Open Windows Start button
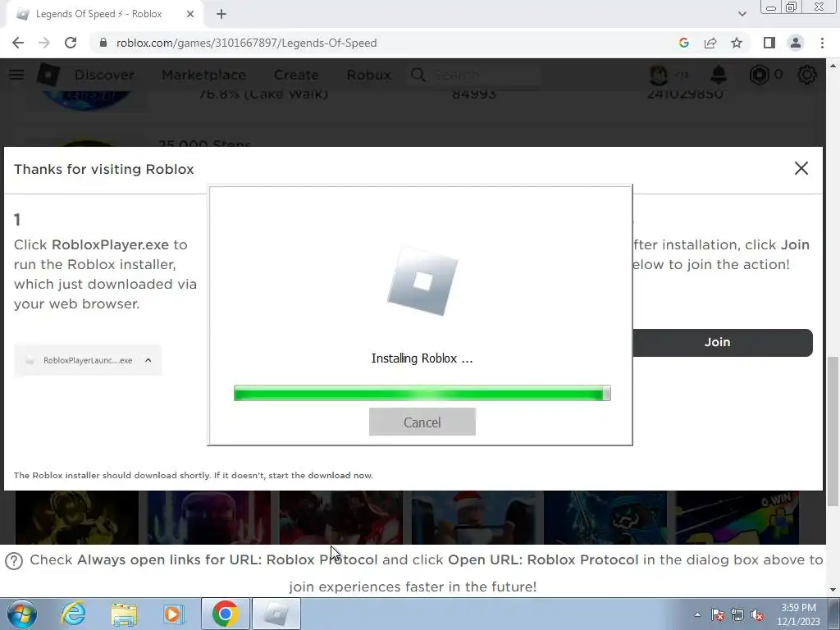Screen dimensions: 840x630 tap(21, 614)
